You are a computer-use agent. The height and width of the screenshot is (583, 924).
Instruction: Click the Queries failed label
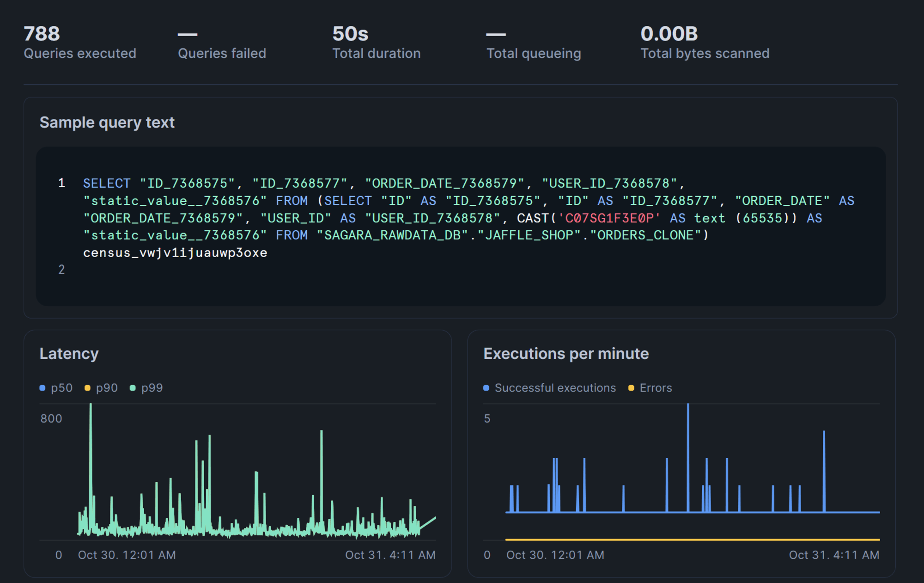pyautogui.click(x=222, y=54)
